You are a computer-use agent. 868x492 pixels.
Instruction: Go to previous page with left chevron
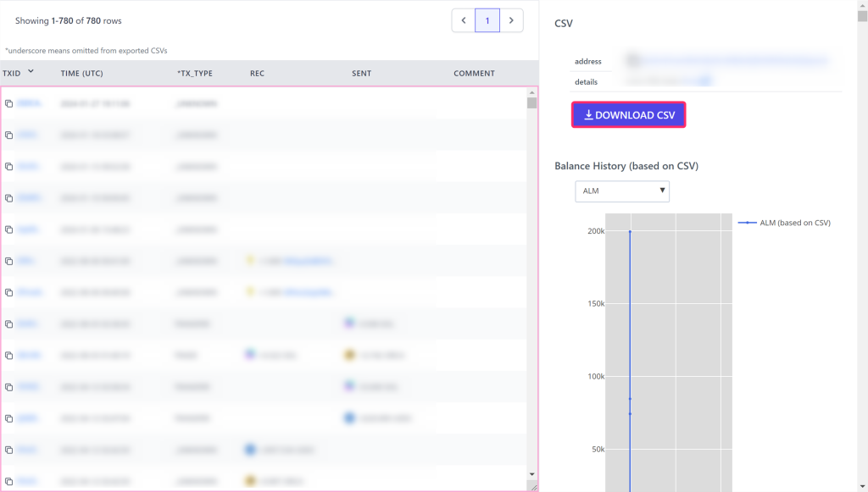pos(464,20)
